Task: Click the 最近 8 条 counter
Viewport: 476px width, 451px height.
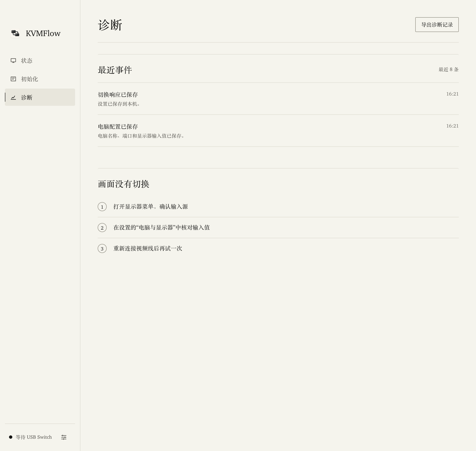Action: click(448, 69)
